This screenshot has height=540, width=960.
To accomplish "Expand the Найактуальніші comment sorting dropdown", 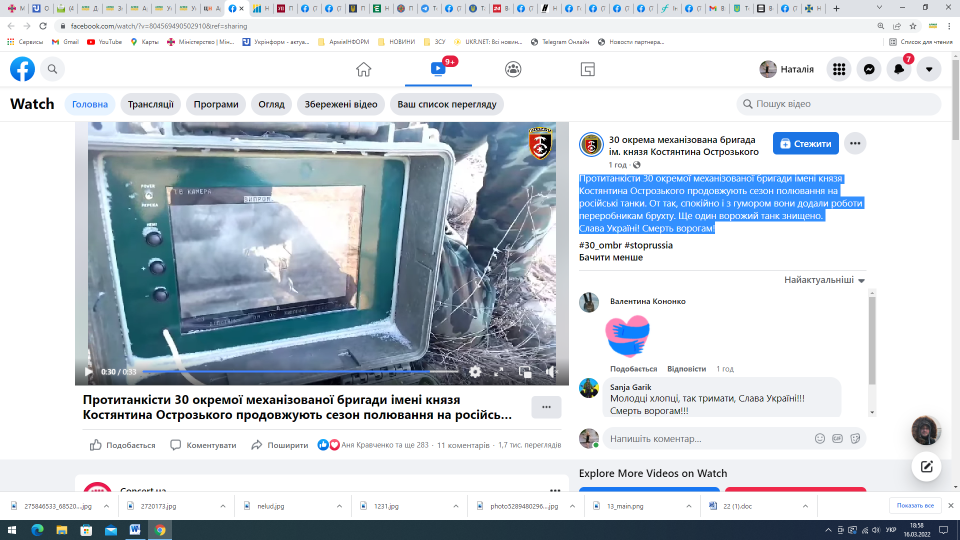I will click(824, 281).
